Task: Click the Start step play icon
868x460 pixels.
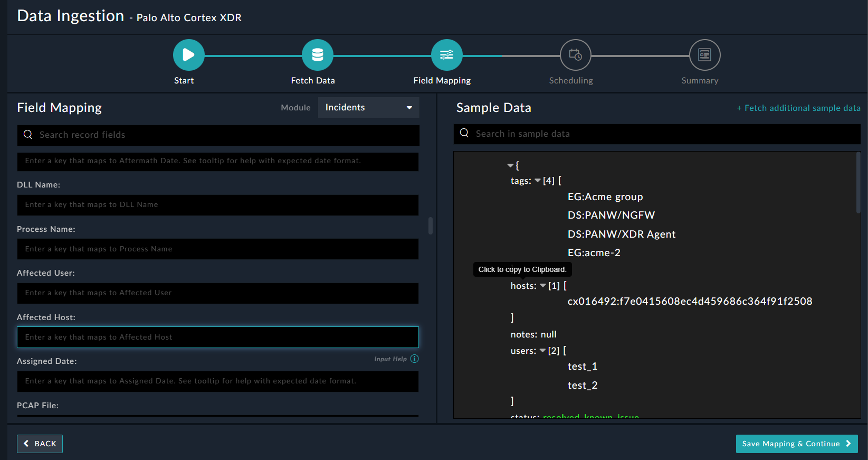Action: tap(188, 55)
